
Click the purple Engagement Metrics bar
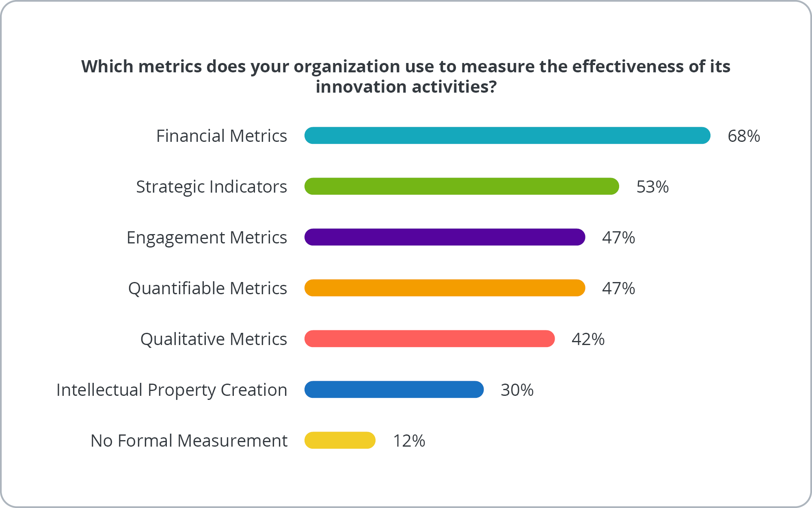pos(445,237)
